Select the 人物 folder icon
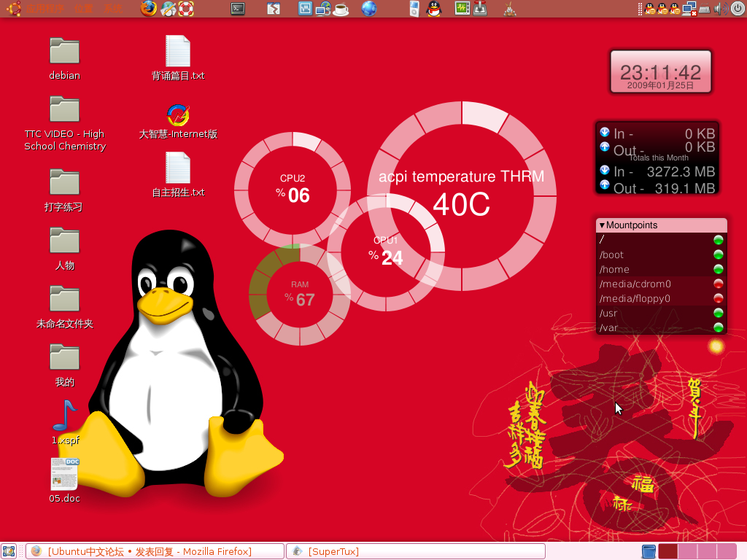This screenshot has height=560, width=747. (x=64, y=248)
